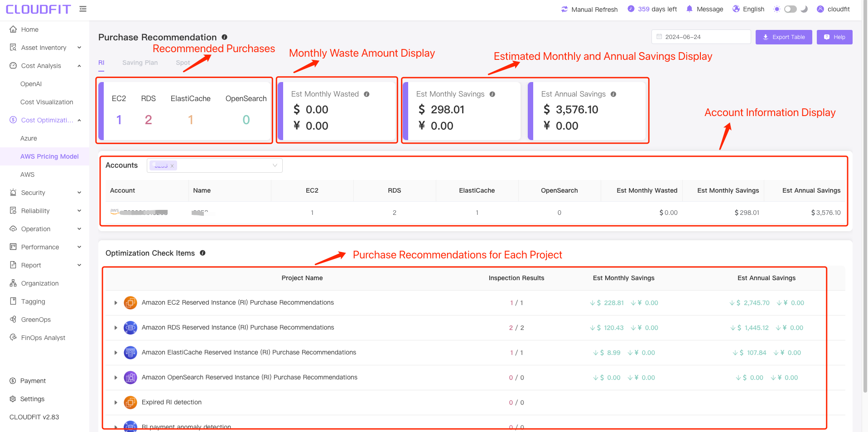Click the Amazon ElastiCache RI service icon
The width and height of the screenshot is (868, 432).
click(x=130, y=353)
